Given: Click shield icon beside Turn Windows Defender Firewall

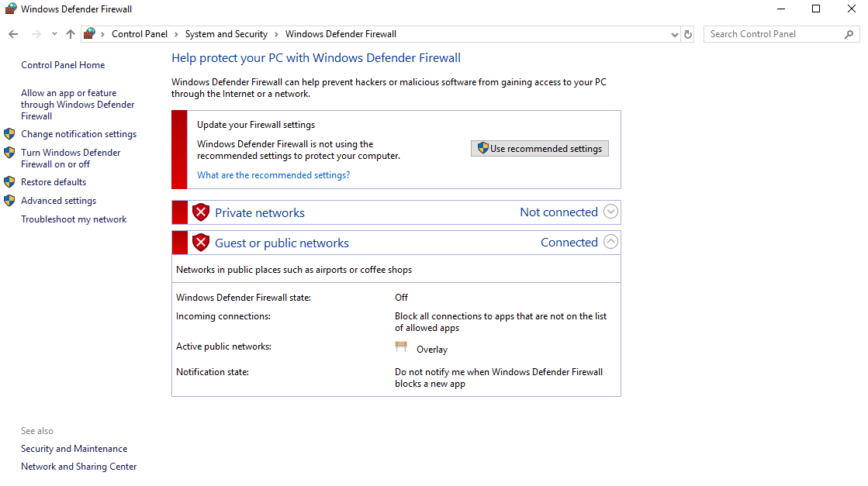Looking at the screenshot, I should [x=9, y=153].
